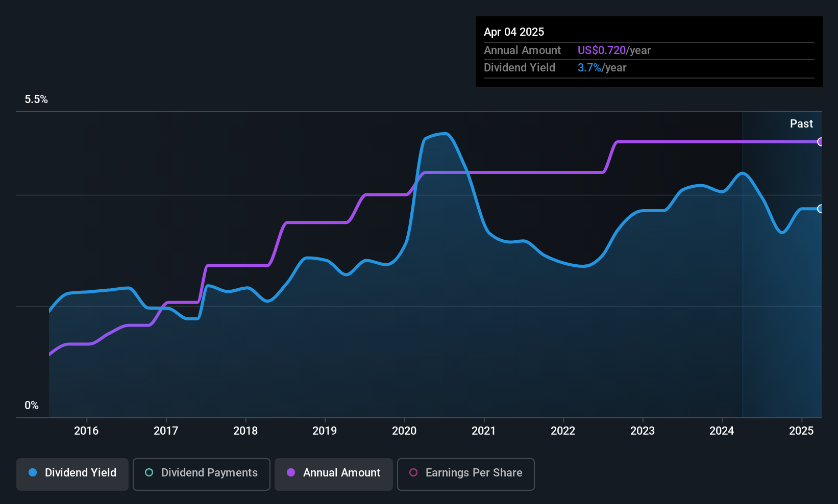Click the 2020 x-axis label
Viewport: 838px width, 504px height.
(404, 431)
